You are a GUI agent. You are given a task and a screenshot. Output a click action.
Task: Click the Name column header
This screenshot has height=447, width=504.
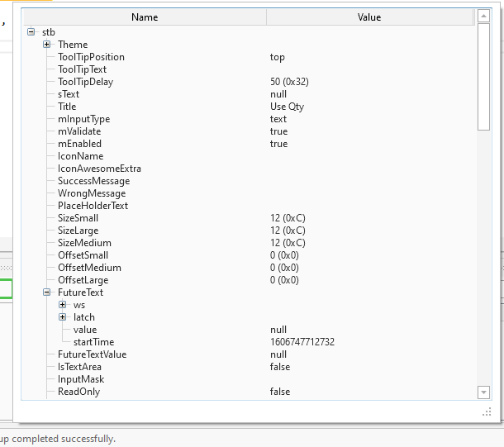pos(145,17)
